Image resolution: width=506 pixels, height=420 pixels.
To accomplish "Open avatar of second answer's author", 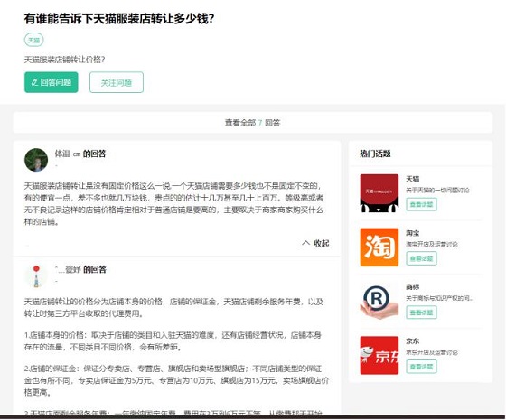I will click(x=36, y=276).
